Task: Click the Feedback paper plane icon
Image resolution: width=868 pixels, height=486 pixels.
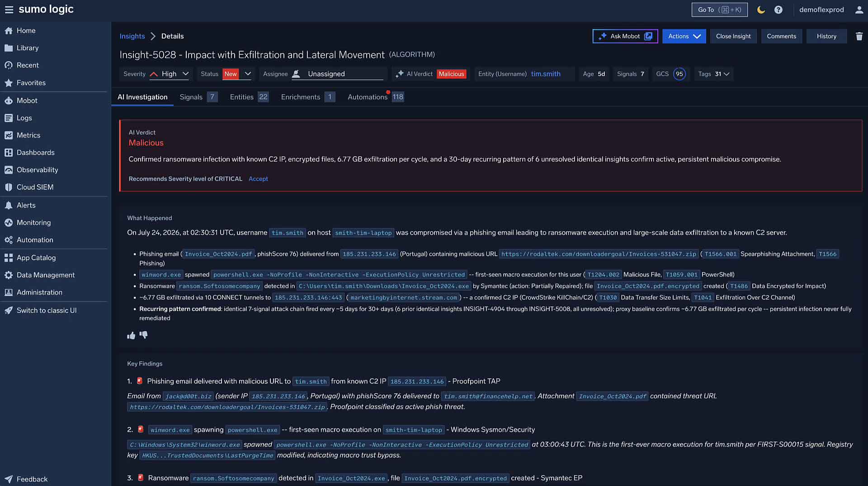Action: (9, 479)
